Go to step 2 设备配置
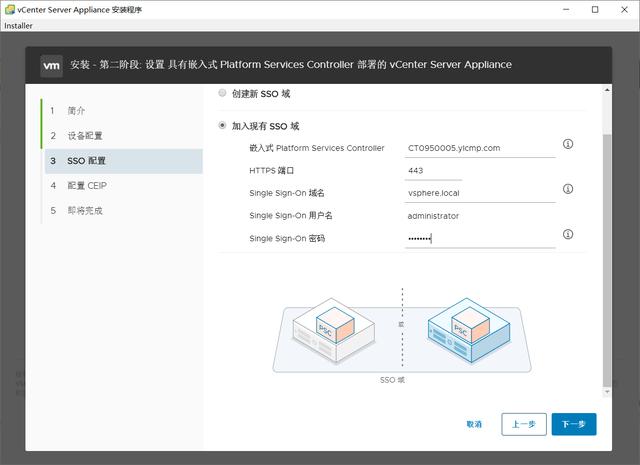640x465 pixels. [x=123, y=136]
